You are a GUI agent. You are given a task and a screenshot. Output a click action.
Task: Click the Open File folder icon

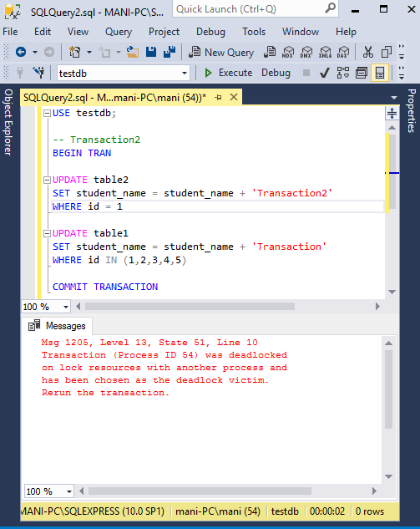133,52
